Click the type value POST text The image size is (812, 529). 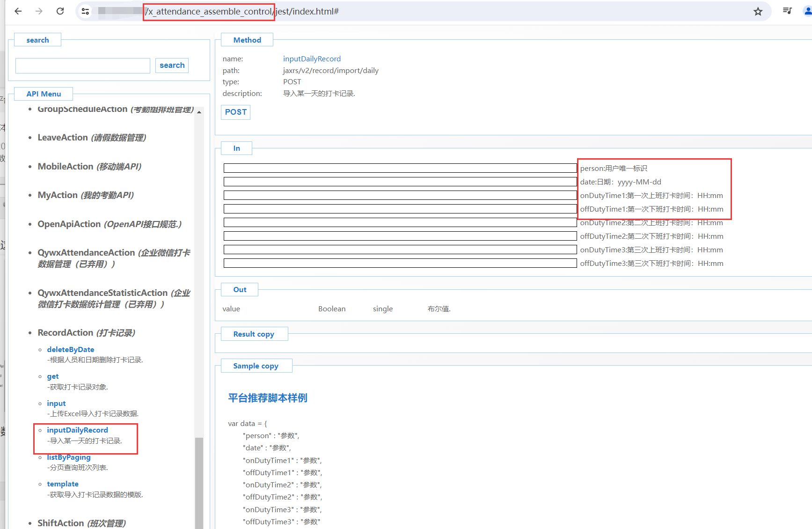point(292,82)
